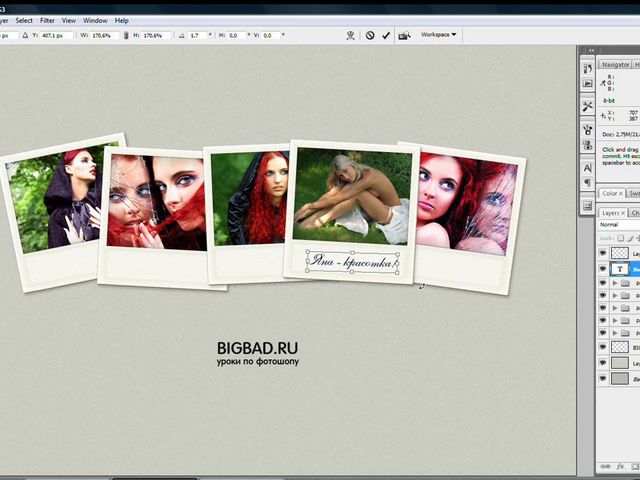Switch to the Channels tab
This screenshot has height=480, width=640.
point(635,213)
